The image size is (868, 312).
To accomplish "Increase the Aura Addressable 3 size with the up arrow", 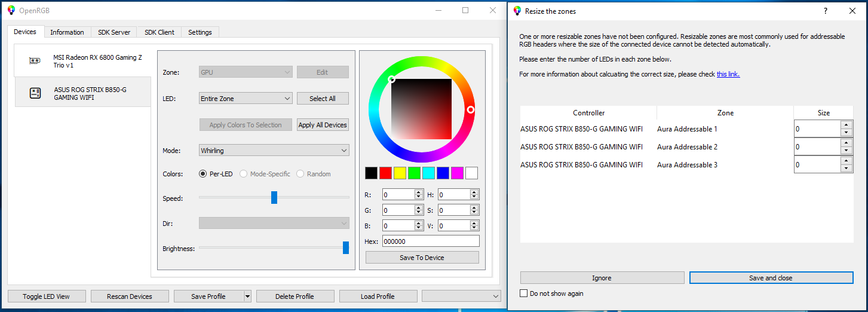I will pyautogui.click(x=846, y=161).
